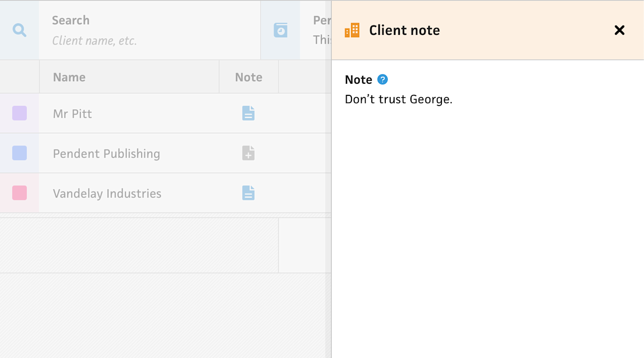Click the search magnifier icon
Screen dimensions: 644x358
[x=19, y=30]
